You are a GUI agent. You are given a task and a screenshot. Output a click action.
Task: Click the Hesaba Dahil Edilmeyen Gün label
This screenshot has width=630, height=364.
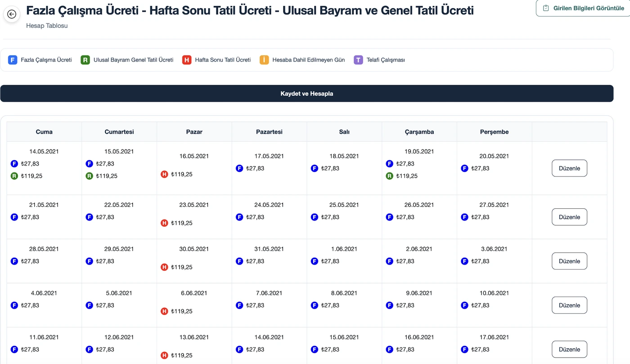click(309, 60)
